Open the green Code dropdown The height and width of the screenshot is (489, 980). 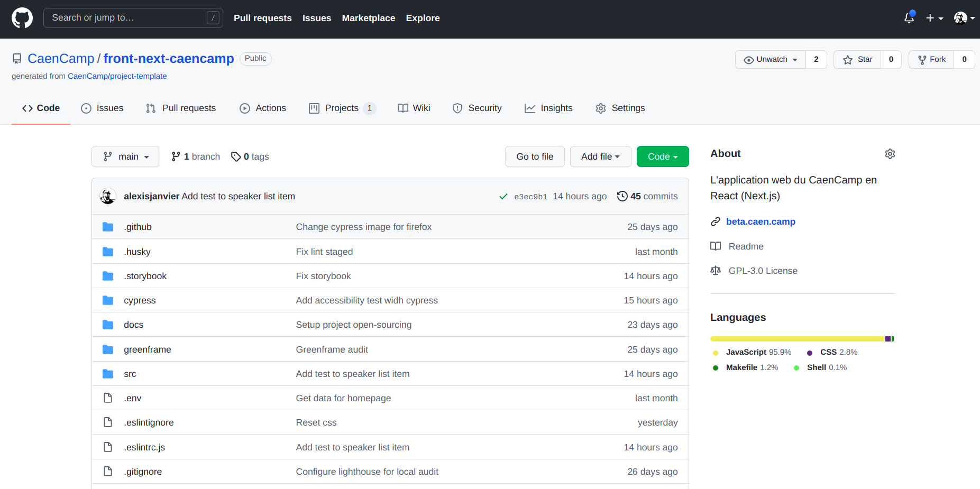663,156
